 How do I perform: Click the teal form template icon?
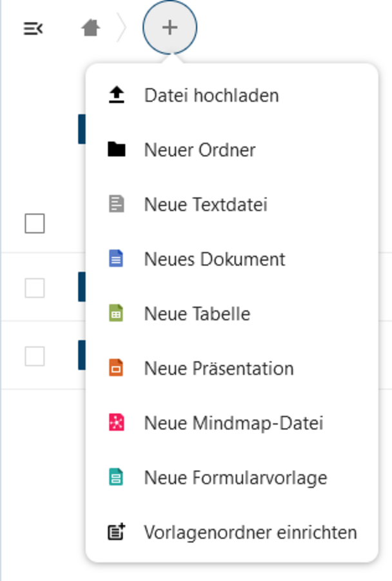[116, 477]
